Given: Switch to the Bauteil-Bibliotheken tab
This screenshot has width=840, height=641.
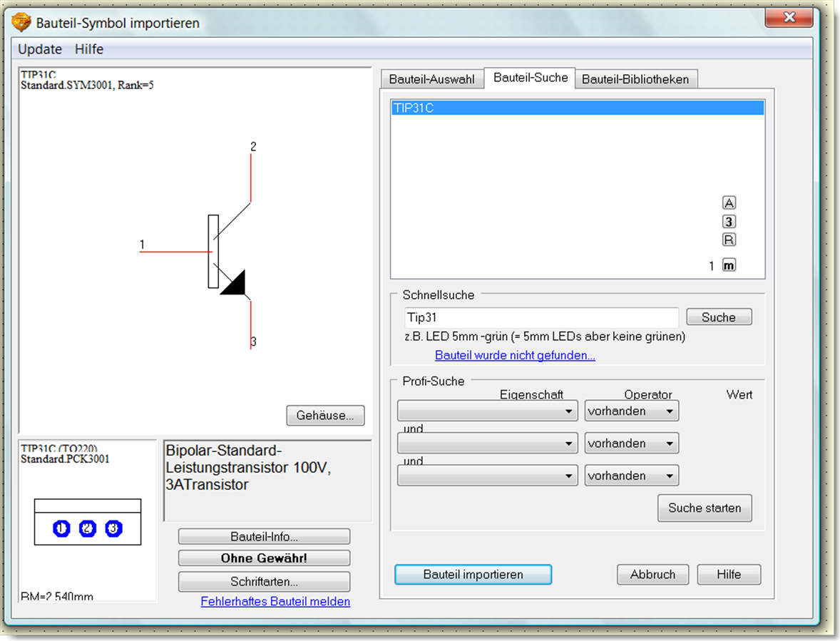Looking at the screenshot, I should pyautogui.click(x=635, y=79).
